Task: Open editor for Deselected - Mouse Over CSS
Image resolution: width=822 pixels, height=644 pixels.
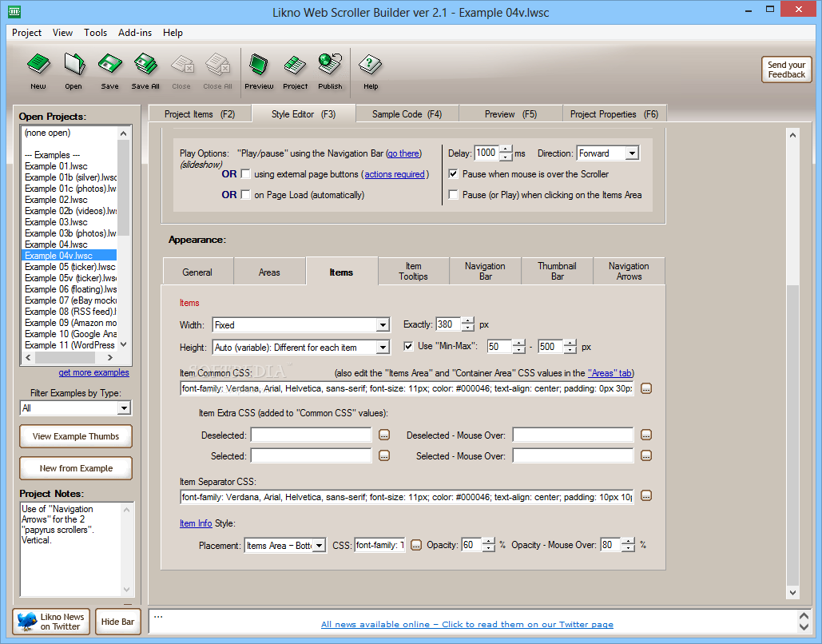Action: coord(646,435)
